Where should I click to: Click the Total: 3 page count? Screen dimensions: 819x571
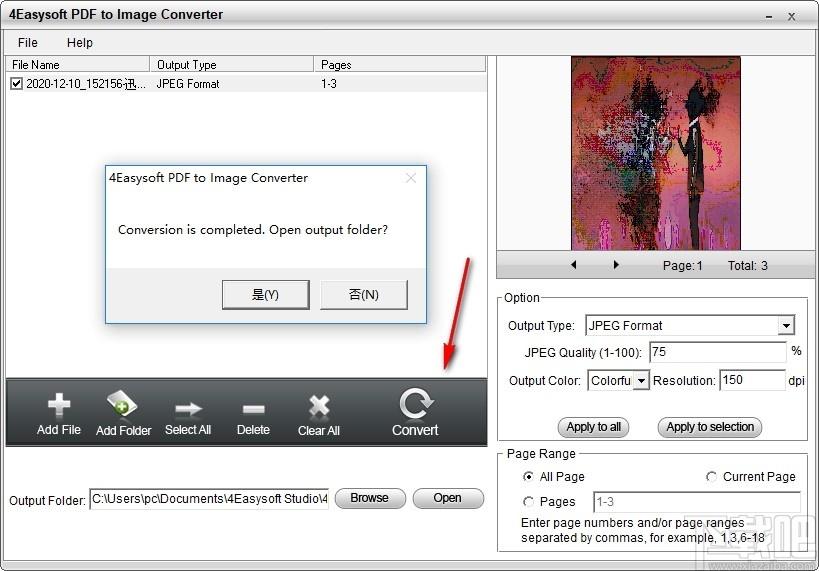click(748, 265)
